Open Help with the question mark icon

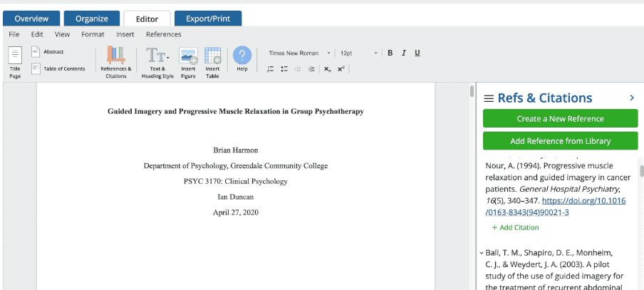[x=242, y=55]
